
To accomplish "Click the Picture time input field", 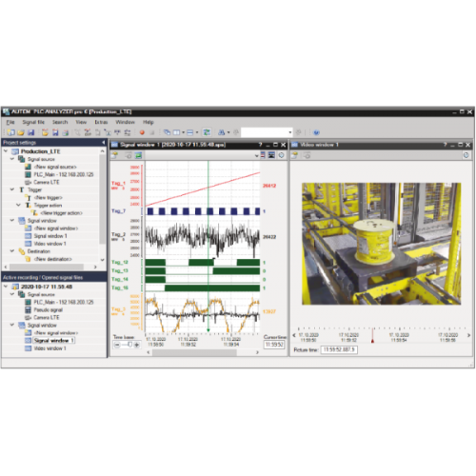I will pyautogui.click(x=339, y=349).
